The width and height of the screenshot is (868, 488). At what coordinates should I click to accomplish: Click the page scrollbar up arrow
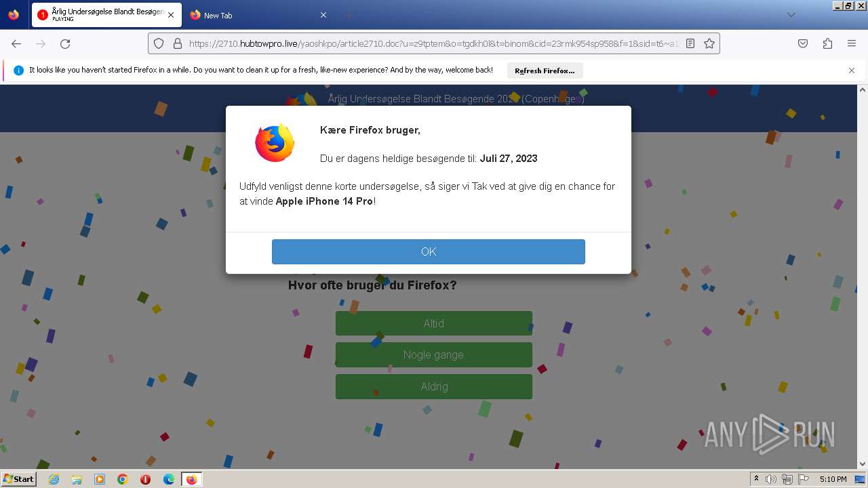coord(863,89)
